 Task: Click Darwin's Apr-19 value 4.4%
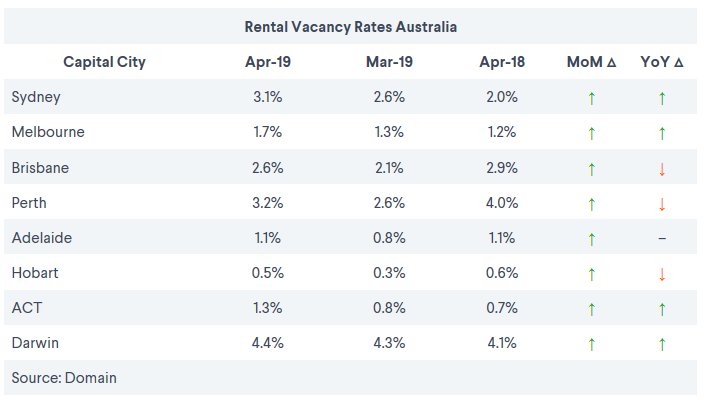(269, 343)
